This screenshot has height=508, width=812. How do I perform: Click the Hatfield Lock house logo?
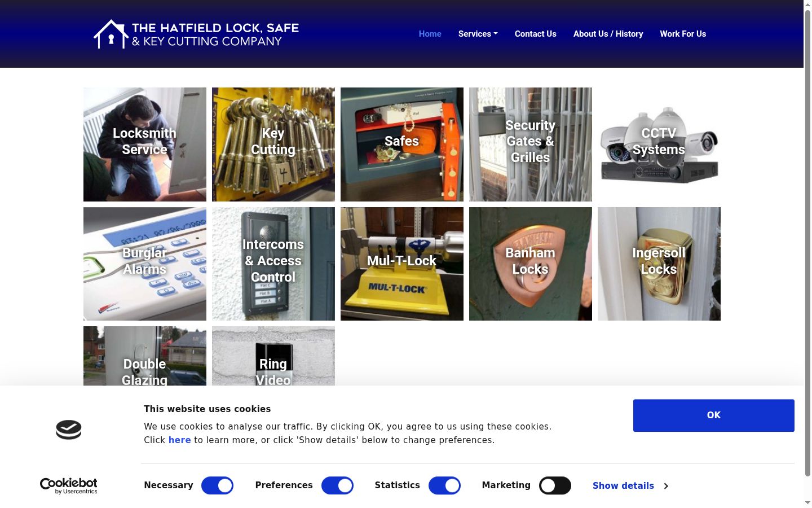click(x=196, y=34)
